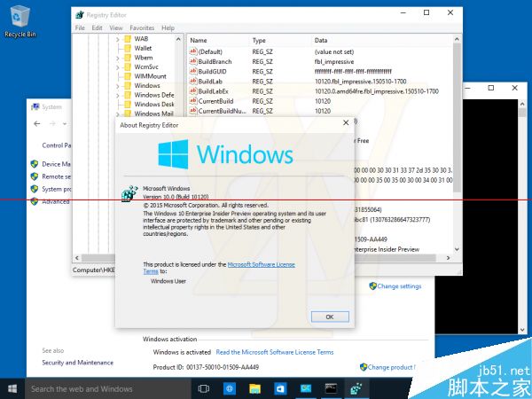The width and height of the screenshot is (532, 399).
Task: Click OK in the About dialog
Action: click(330, 317)
